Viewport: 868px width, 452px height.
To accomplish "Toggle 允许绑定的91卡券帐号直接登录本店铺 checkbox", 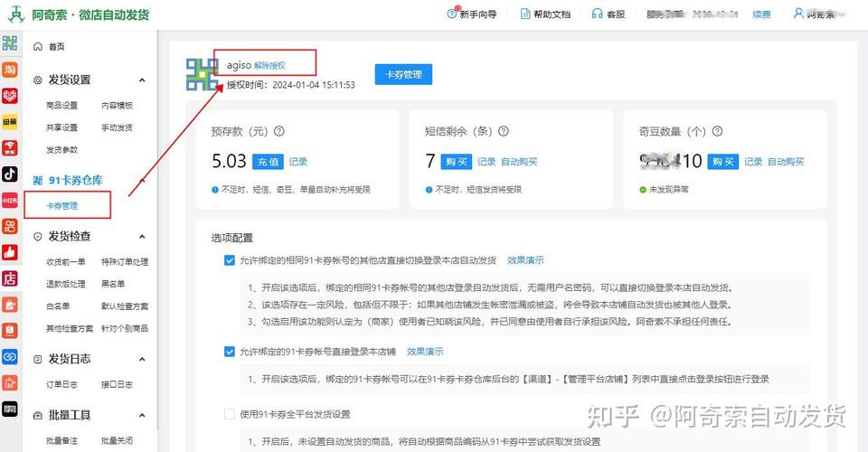I will pyautogui.click(x=230, y=351).
